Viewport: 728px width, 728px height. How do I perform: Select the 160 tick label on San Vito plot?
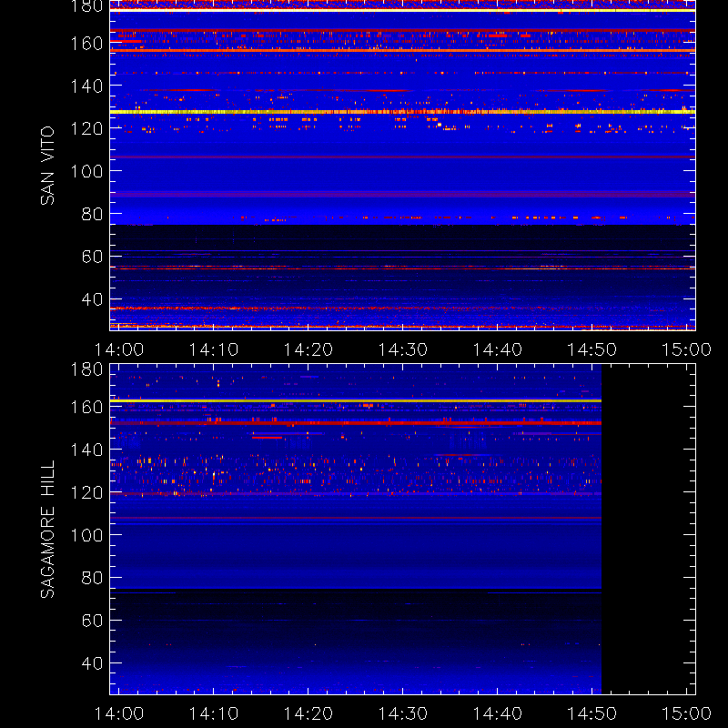click(86, 43)
